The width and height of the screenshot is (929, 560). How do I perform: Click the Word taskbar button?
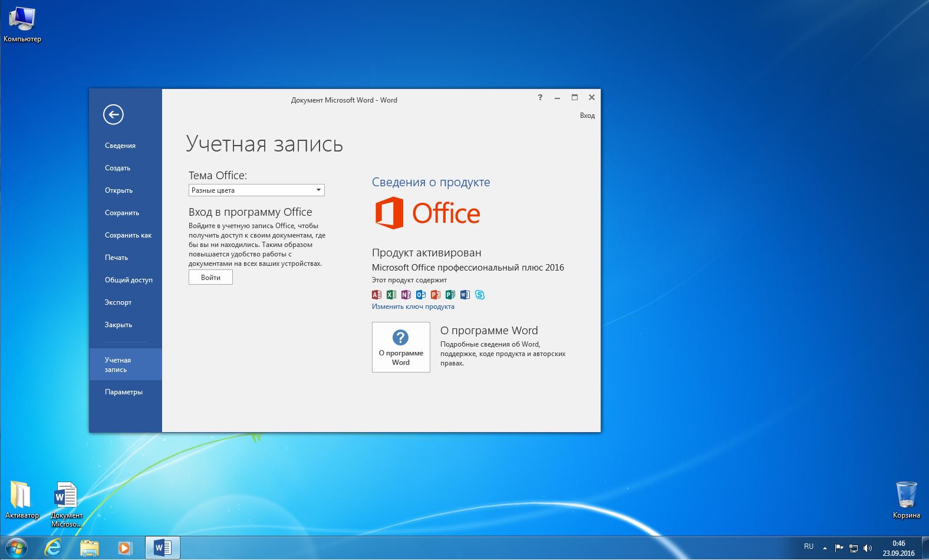tap(163, 548)
